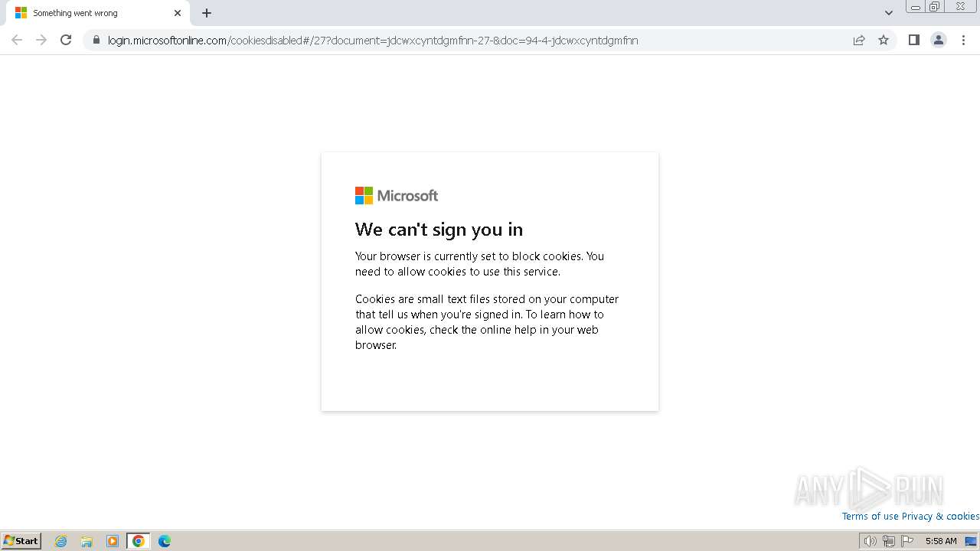Click the Microsoft logo
This screenshot has height=551, width=980.
click(397, 196)
